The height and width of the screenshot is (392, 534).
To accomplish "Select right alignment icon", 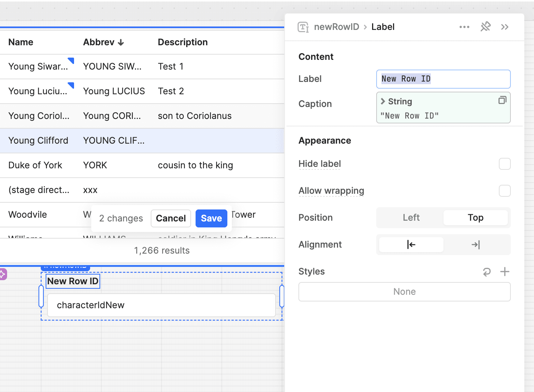I will pyautogui.click(x=475, y=245).
